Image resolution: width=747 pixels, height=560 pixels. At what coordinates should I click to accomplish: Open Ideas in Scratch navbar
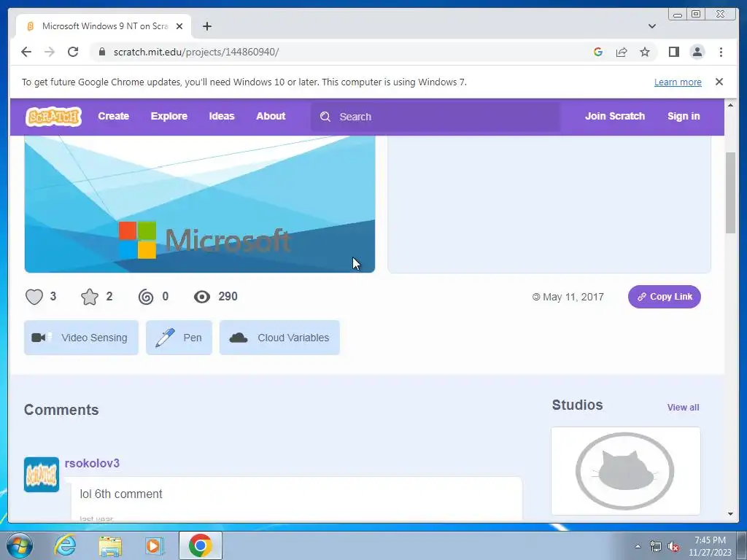[x=222, y=116]
